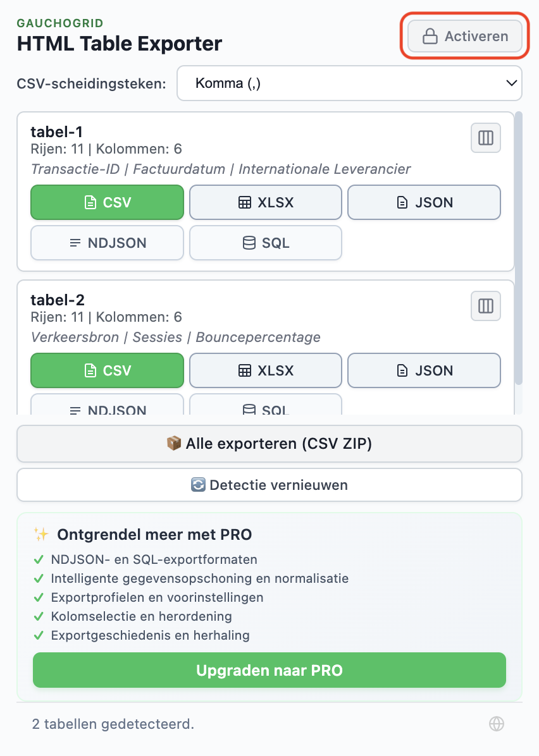Click Detectie vernieuwen to refresh detection
The width and height of the screenshot is (539, 756).
tap(269, 485)
